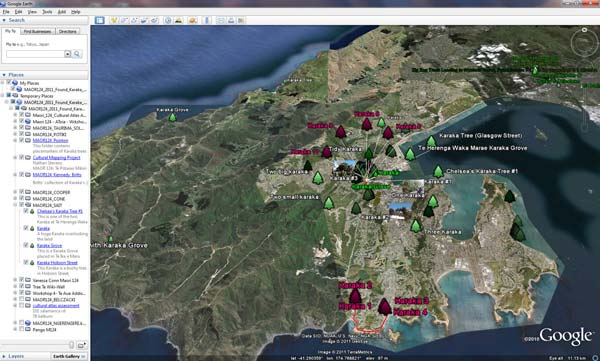Click the Add Placemark pushpin icon
This screenshot has height=361, width=600.
click(114, 20)
